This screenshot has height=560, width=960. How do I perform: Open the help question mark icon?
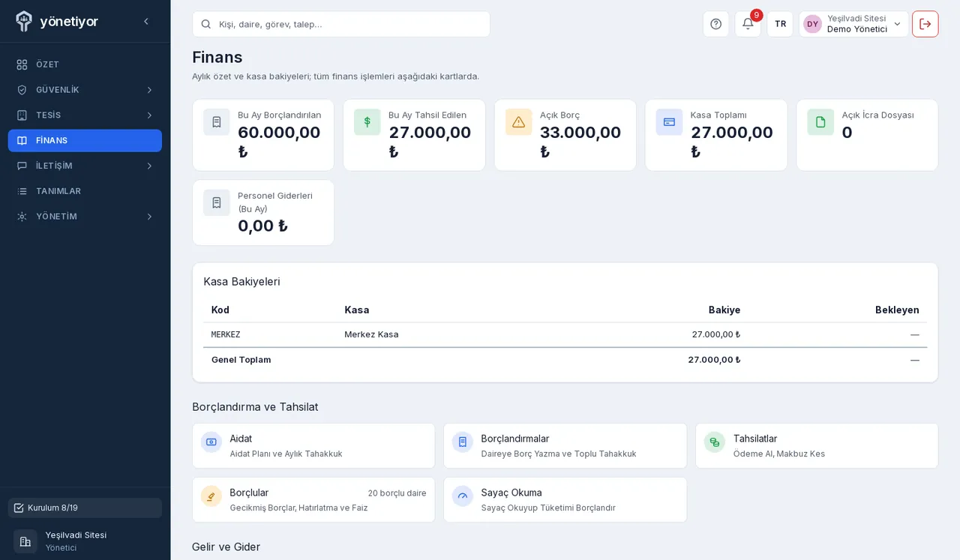(715, 24)
